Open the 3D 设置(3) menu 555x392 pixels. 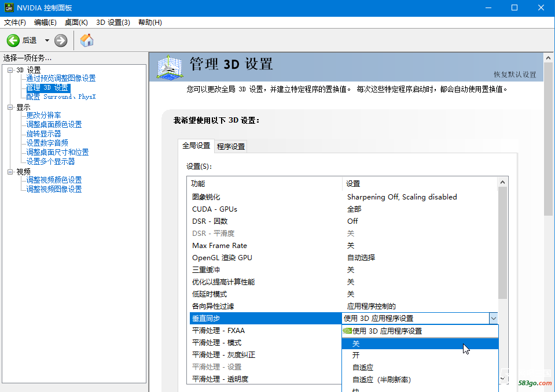coord(113,22)
